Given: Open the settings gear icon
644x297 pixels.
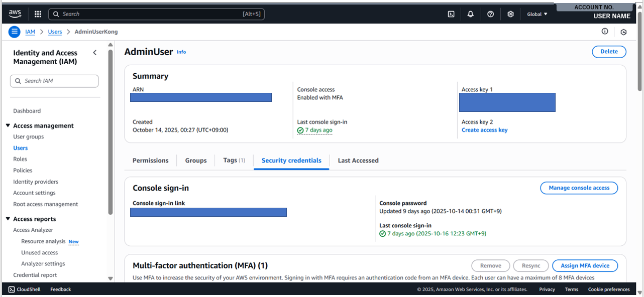Looking at the screenshot, I should click(510, 14).
